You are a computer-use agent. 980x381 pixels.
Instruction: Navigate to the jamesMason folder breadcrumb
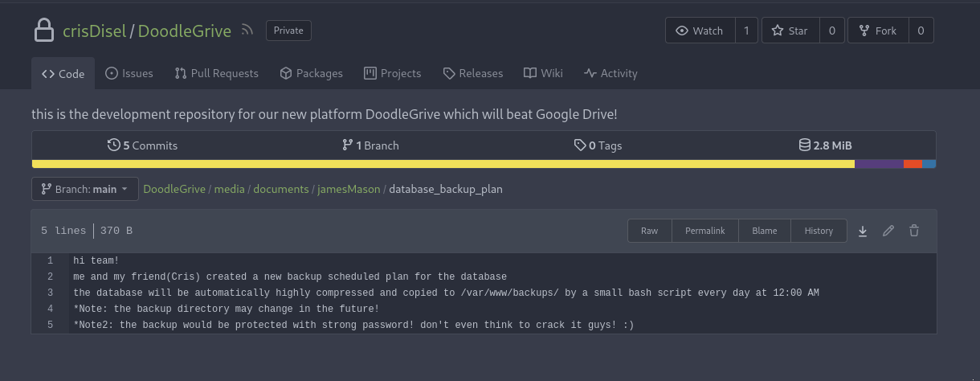coord(349,189)
